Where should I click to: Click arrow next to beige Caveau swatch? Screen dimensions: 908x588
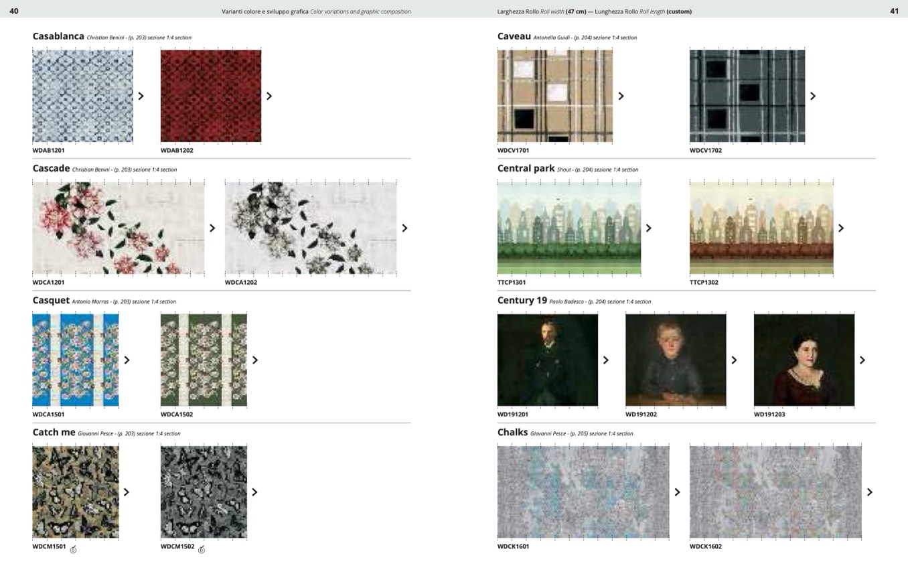coord(621,96)
